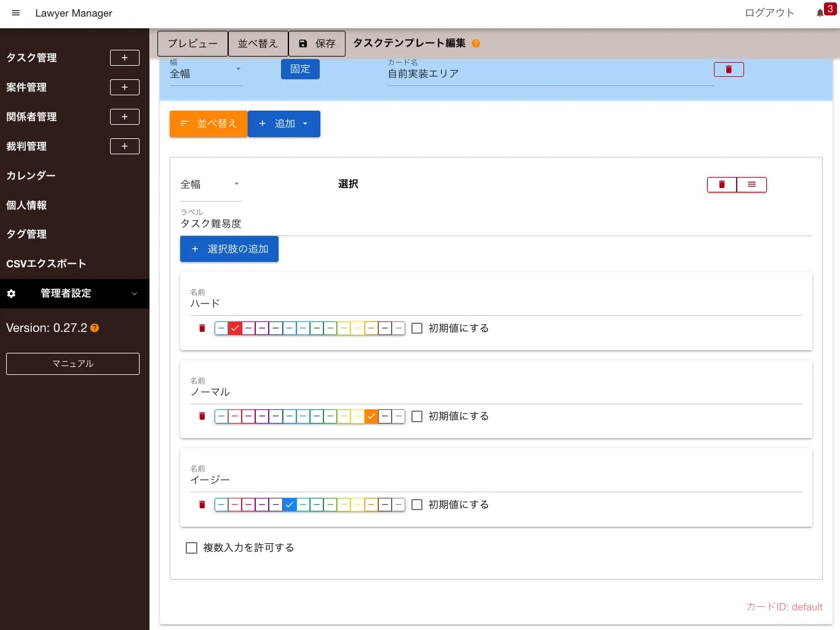
Task: Click the 並べ替え button in top toolbar
Action: [258, 44]
